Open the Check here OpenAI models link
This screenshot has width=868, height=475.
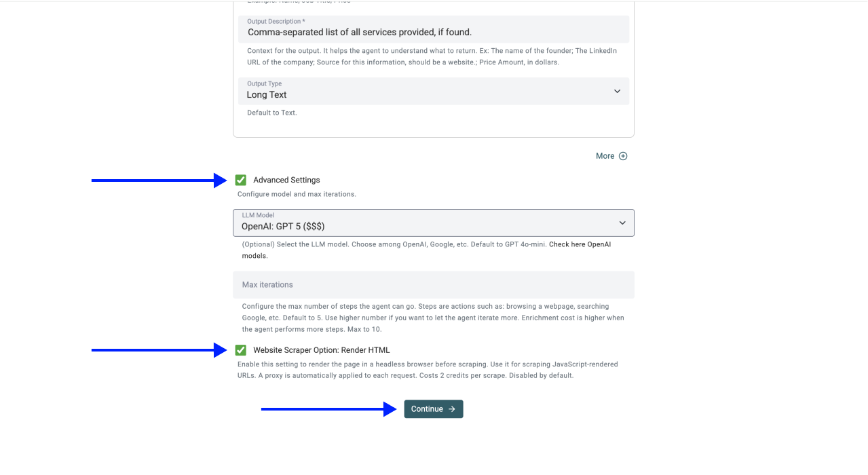(x=580, y=244)
